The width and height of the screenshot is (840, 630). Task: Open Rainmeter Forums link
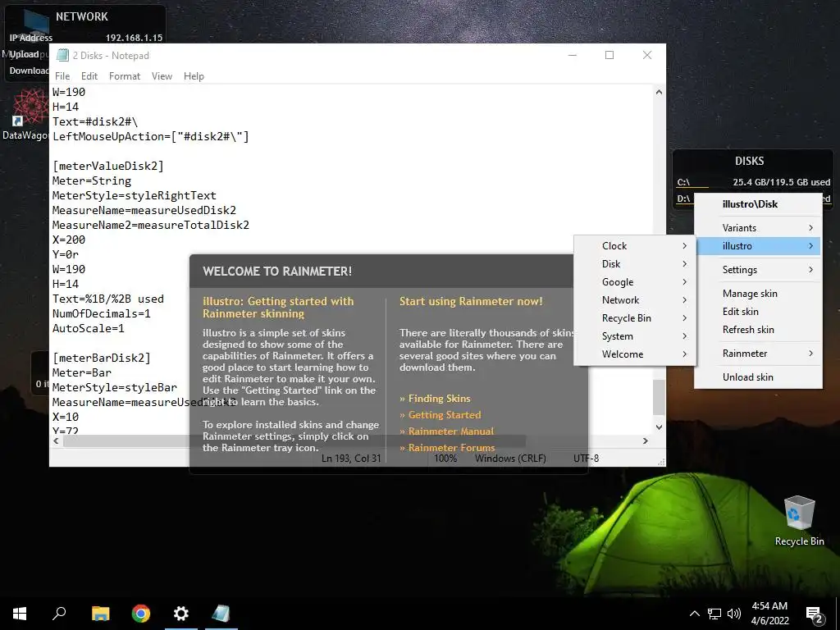tap(452, 447)
